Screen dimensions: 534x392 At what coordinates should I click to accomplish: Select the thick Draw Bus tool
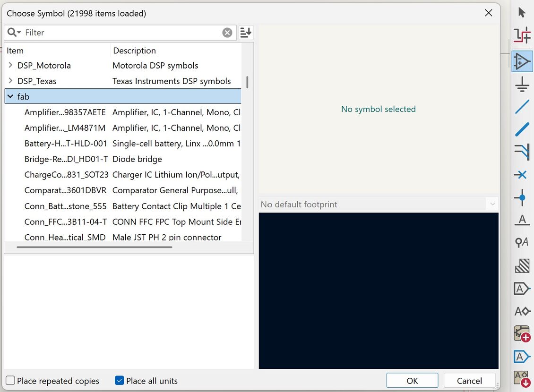pyautogui.click(x=522, y=129)
